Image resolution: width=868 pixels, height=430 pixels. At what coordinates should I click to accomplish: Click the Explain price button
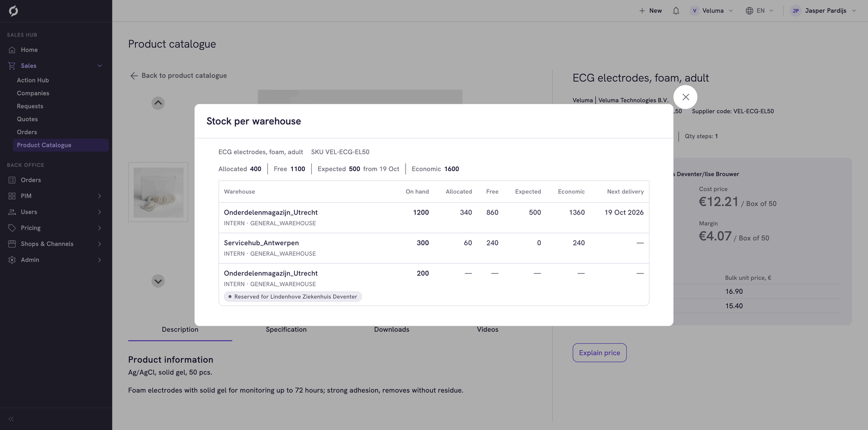(600, 353)
